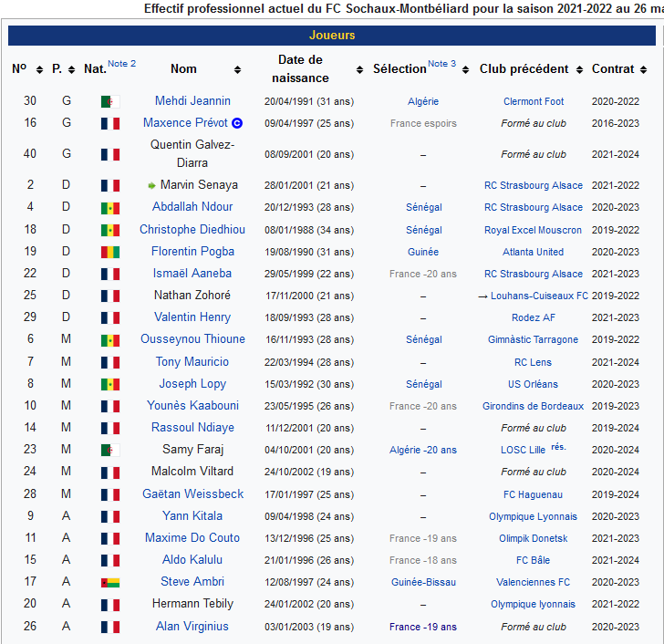Click French flag in Maxence Prévot row

pyautogui.click(x=110, y=124)
